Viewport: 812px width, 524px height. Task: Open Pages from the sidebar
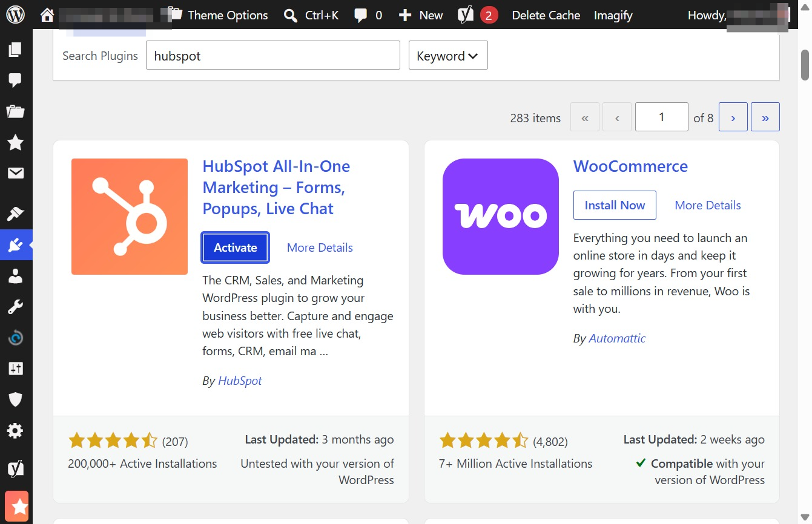pos(15,50)
